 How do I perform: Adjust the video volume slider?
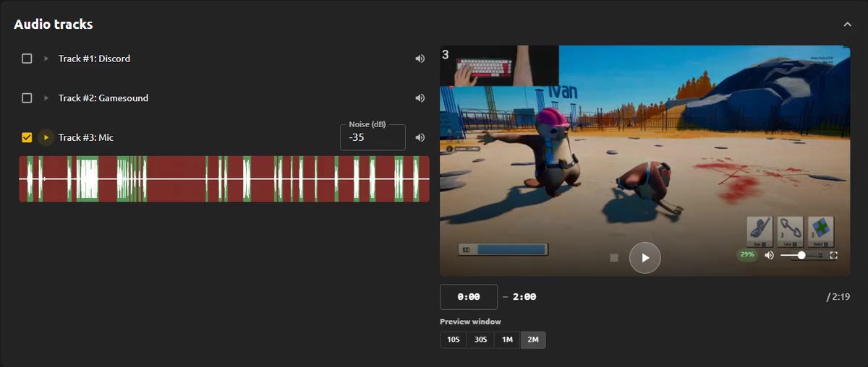801,255
